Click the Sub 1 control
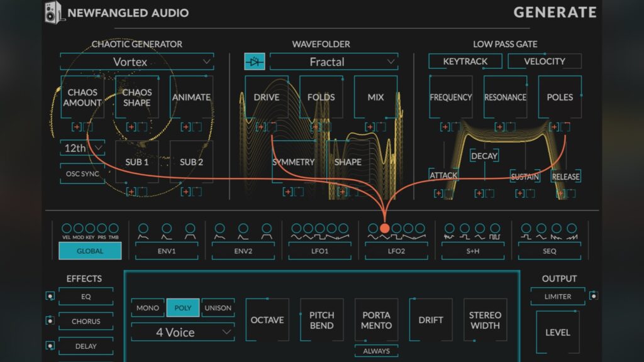Viewport: 644px width, 362px height. (x=136, y=162)
